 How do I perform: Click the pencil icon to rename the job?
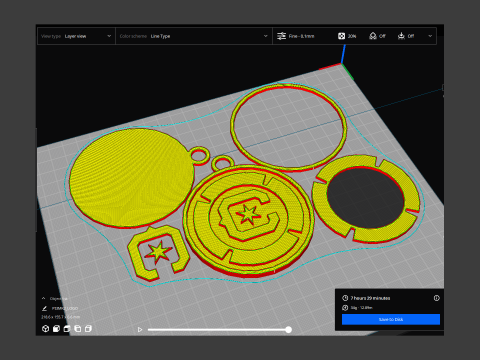45,308
